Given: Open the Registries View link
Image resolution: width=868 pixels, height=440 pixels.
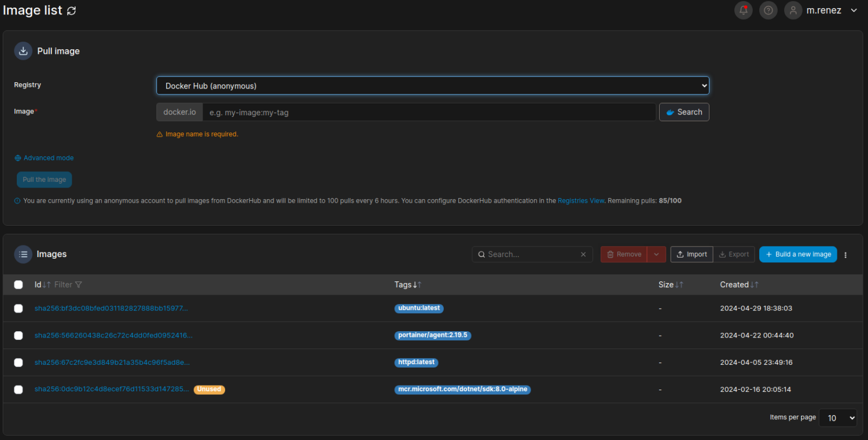Looking at the screenshot, I should click(580, 201).
